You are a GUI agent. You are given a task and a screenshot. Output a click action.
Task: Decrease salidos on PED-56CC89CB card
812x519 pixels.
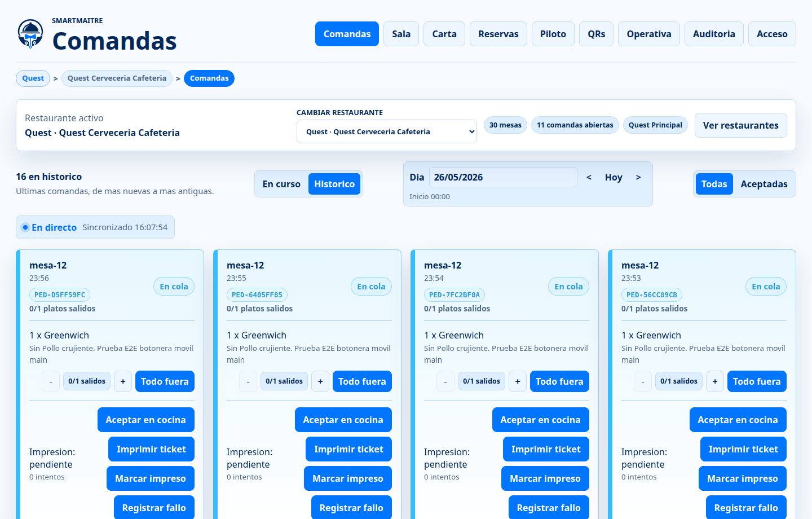tap(643, 381)
